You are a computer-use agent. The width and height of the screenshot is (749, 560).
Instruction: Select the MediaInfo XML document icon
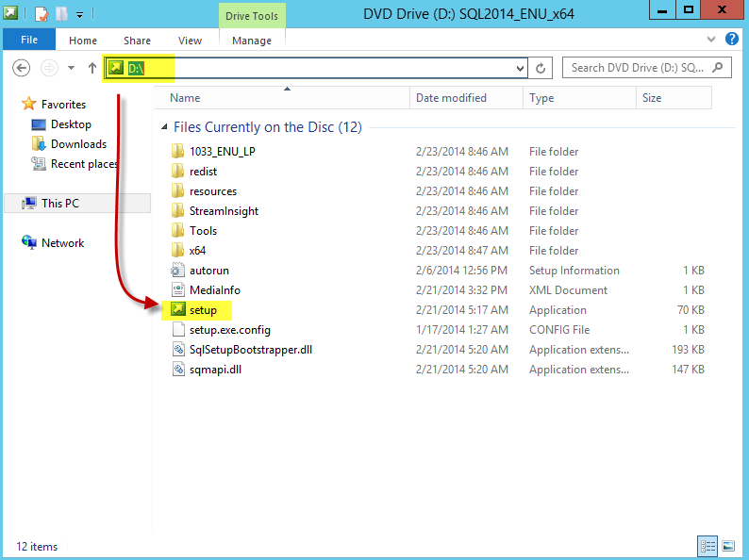point(177,289)
